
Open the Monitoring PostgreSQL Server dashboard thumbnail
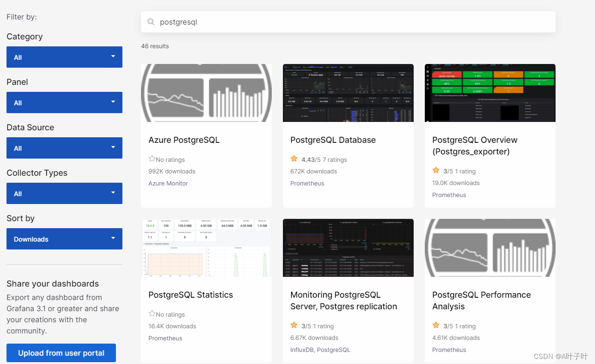(x=348, y=248)
